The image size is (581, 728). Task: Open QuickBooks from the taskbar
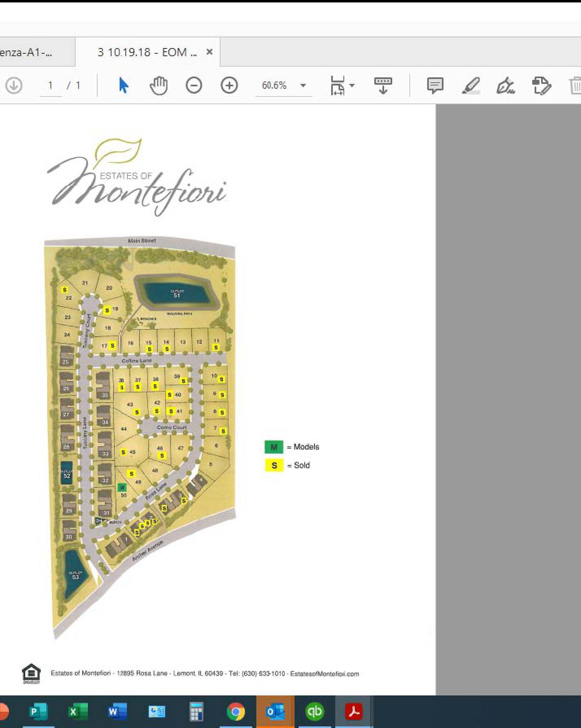point(314,711)
